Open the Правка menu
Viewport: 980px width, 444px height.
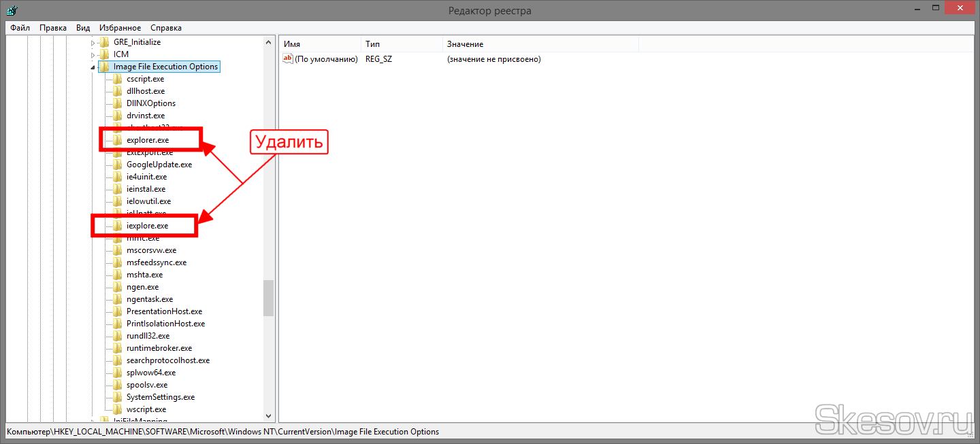coord(53,28)
